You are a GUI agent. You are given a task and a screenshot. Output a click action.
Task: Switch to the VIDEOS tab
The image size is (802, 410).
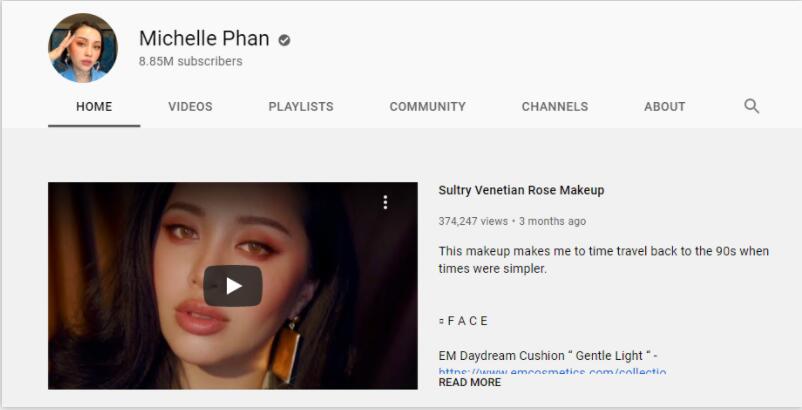(190, 107)
